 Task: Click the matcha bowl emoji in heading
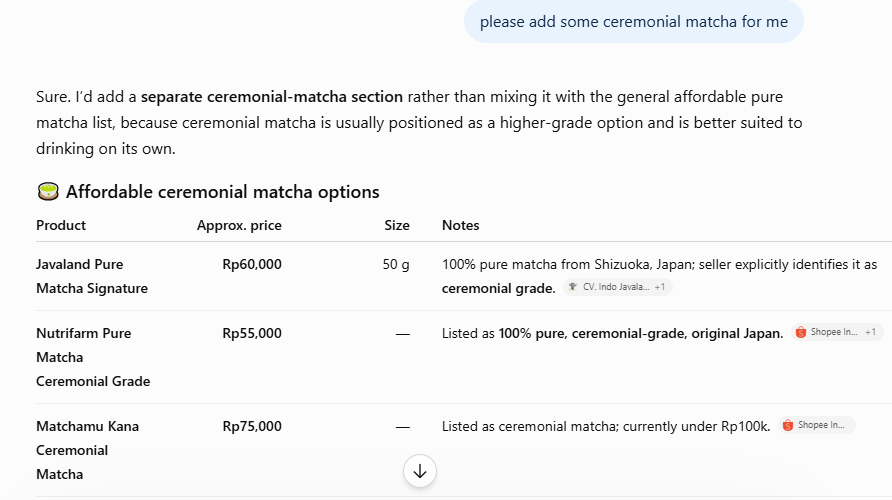click(x=48, y=192)
